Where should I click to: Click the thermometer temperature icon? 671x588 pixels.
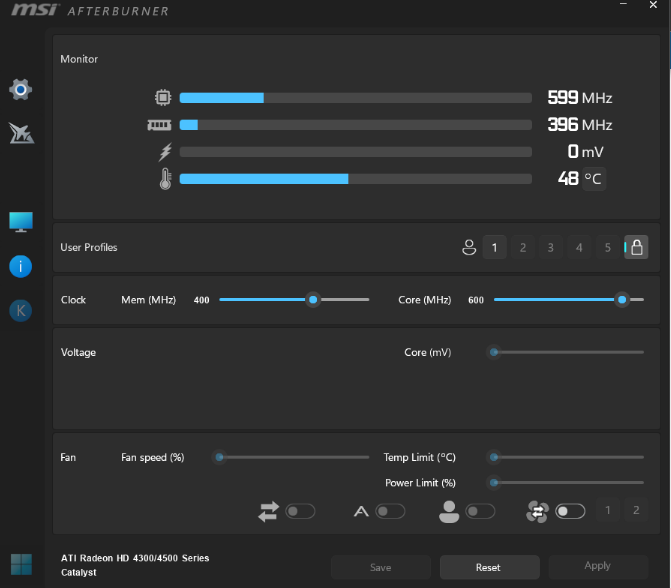coord(165,179)
